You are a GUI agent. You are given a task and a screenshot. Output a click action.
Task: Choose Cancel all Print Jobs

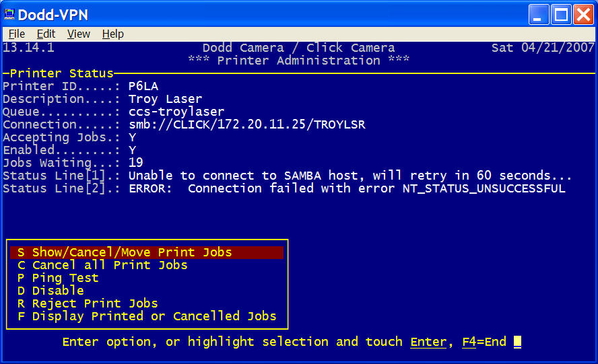pos(109,265)
